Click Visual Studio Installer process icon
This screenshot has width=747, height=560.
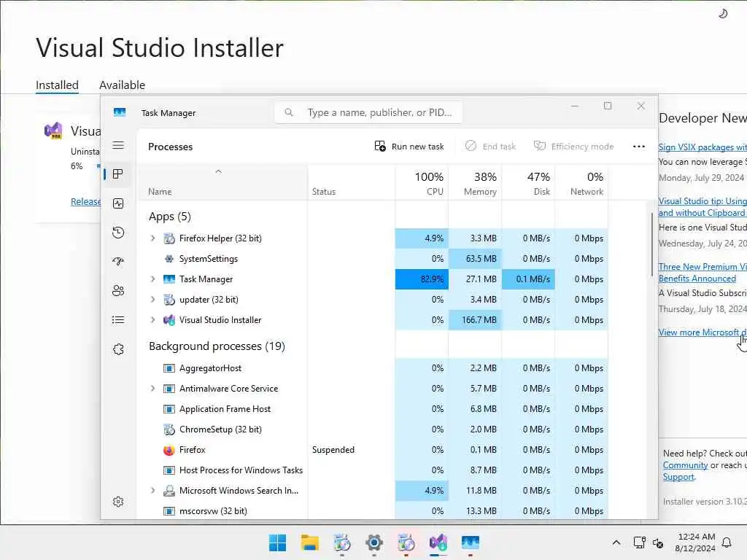click(169, 320)
